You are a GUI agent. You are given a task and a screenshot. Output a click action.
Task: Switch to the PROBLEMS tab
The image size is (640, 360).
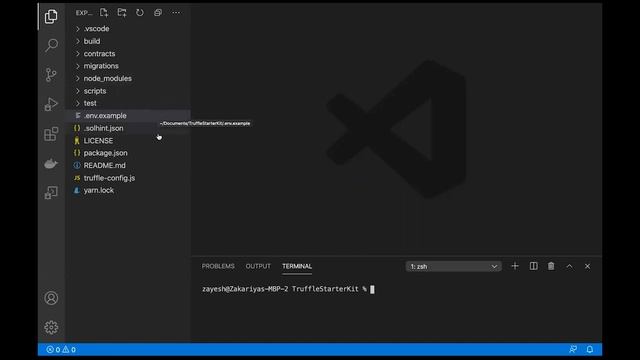click(x=218, y=266)
